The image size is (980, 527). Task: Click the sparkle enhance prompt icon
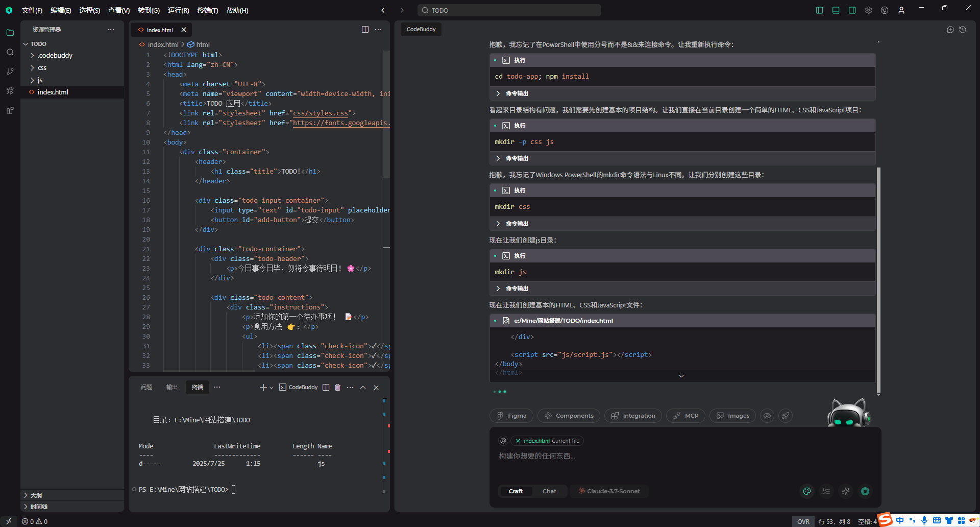pos(846,491)
